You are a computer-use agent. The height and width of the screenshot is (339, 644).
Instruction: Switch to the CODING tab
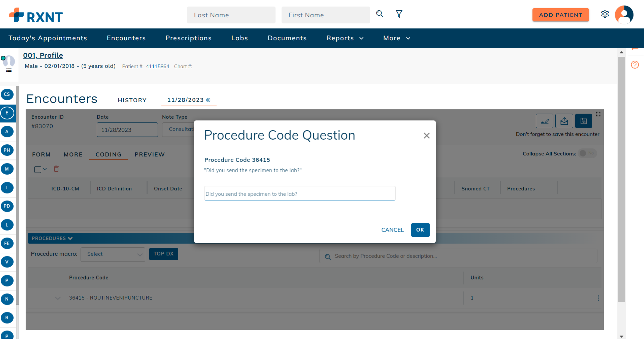(x=108, y=154)
